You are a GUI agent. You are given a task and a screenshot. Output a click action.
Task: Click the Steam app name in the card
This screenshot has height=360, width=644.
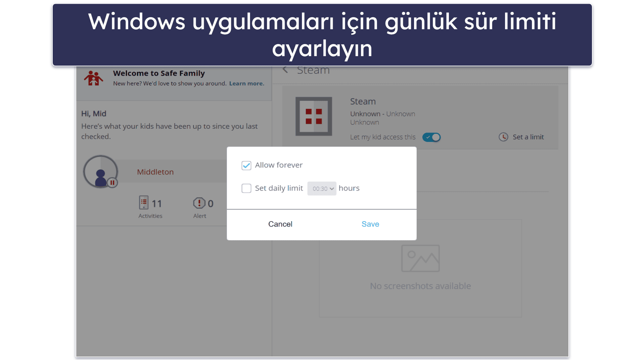[x=363, y=102]
